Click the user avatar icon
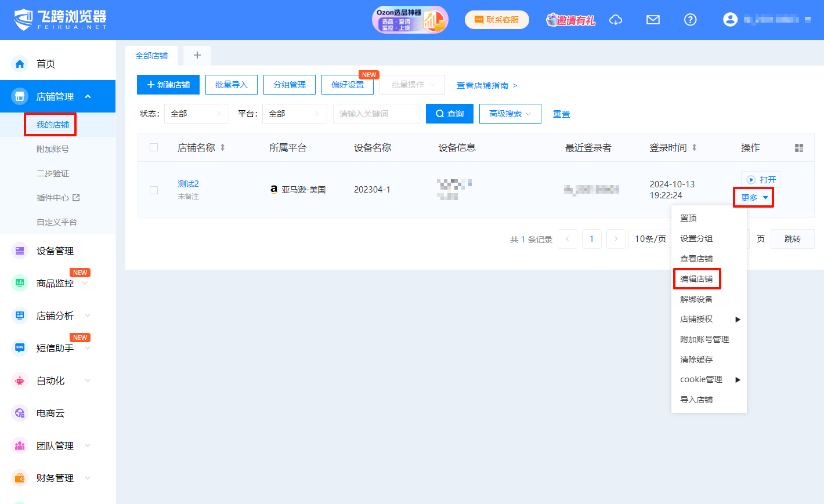Screen dimensions: 824x504 (x=730, y=20)
